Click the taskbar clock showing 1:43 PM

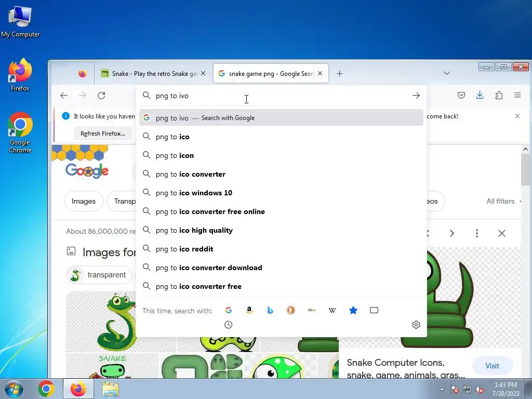click(506, 389)
